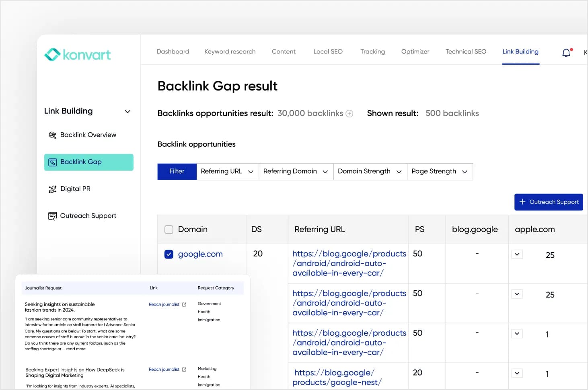Uncheck the google.com row checkbox
The image size is (588, 390).
169,254
